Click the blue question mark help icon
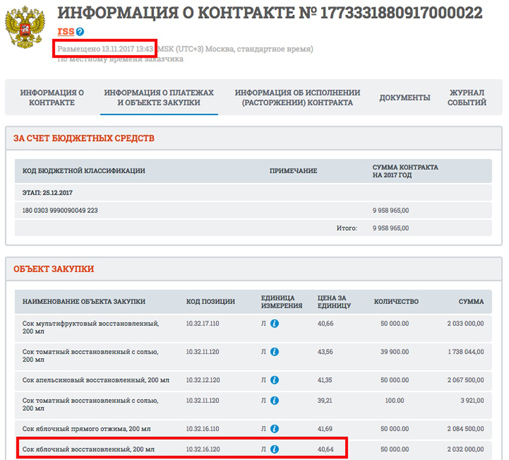The width and height of the screenshot is (509, 460). 80,32
